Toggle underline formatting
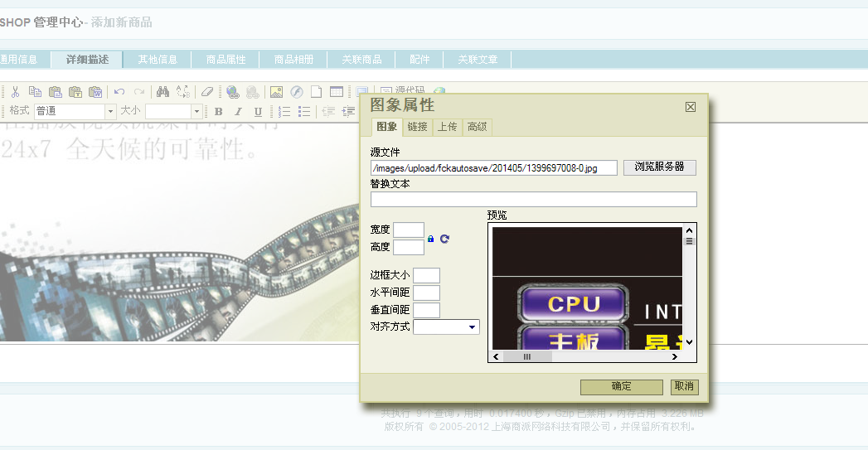868x450 pixels. [258, 112]
